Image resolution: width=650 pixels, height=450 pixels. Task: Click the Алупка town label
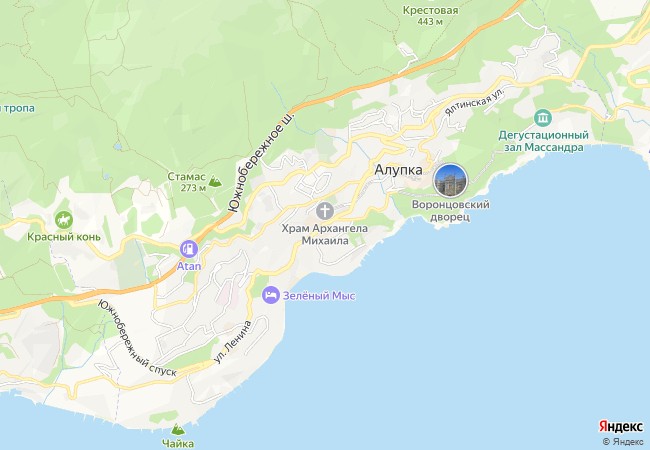[398, 170]
